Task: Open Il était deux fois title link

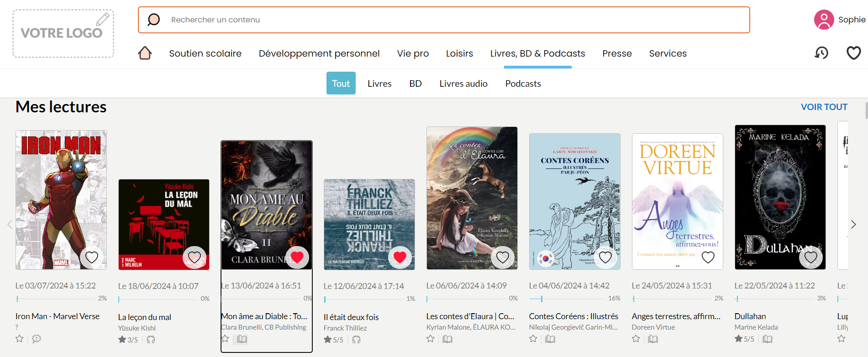Action: [351, 317]
